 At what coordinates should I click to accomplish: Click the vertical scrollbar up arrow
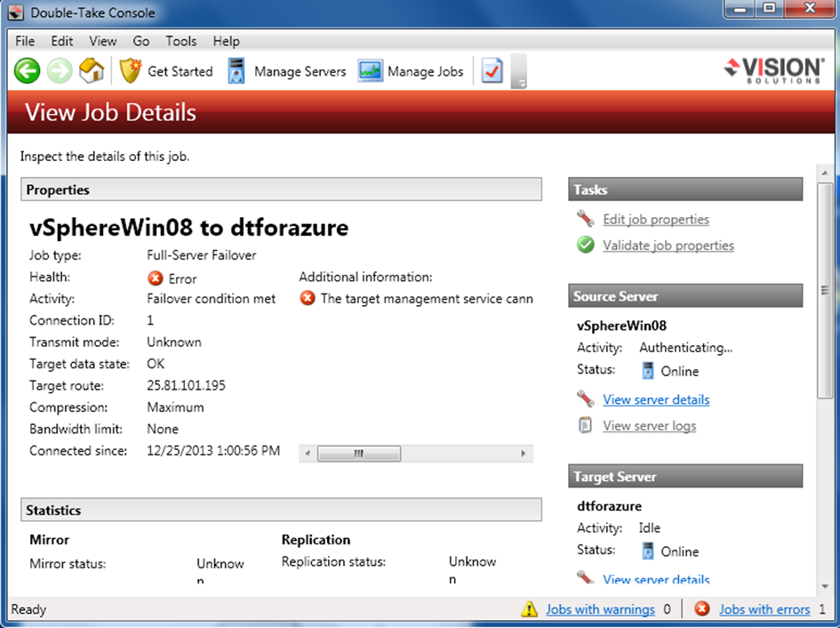pyautogui.click(x=825, y=173)
